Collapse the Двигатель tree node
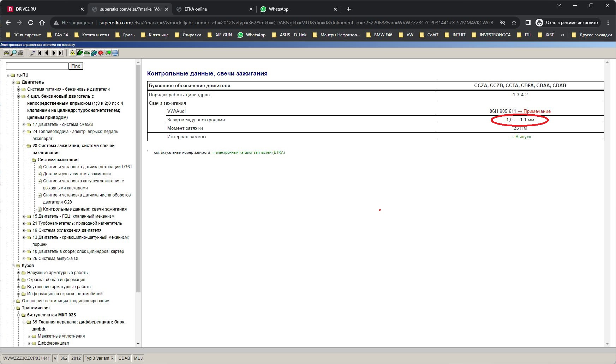 [x=13, y=82]
